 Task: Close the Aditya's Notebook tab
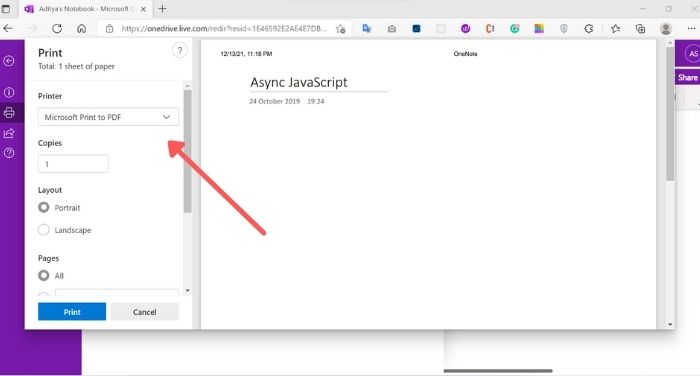click(143, 9)
